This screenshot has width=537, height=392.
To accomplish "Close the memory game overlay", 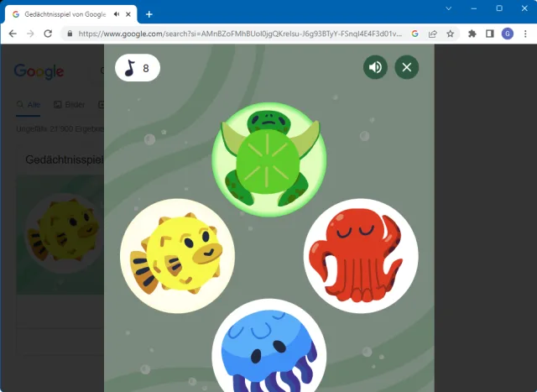I will pos(406,67).
